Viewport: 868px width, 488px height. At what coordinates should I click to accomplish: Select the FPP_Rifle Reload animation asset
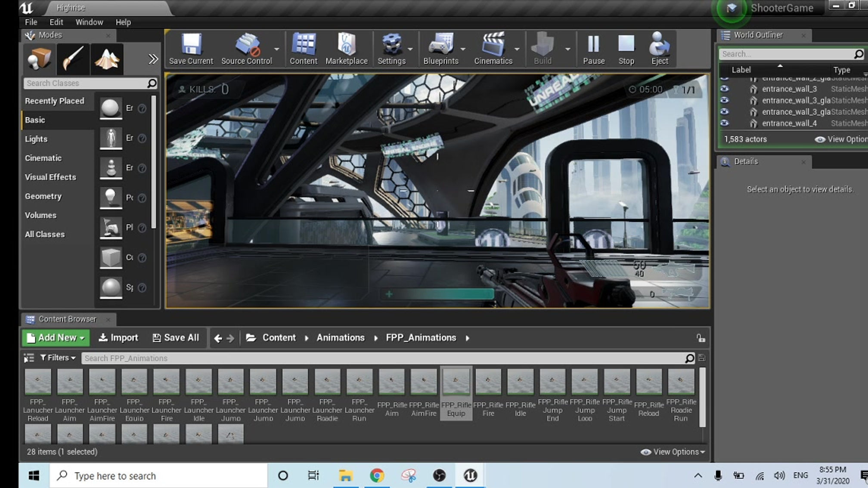[648, 393]
